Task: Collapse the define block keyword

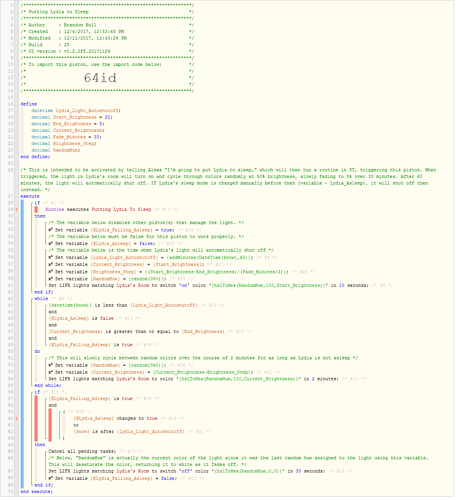Action: coord(29,104)
